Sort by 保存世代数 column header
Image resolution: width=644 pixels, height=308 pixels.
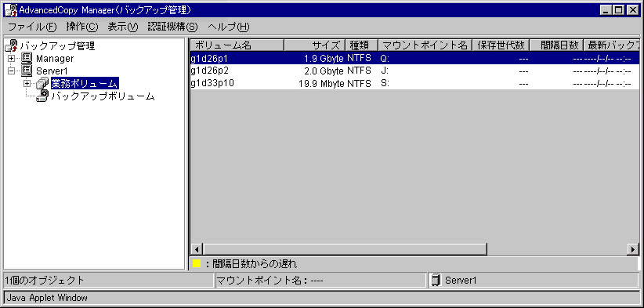(x=501, y=45)
